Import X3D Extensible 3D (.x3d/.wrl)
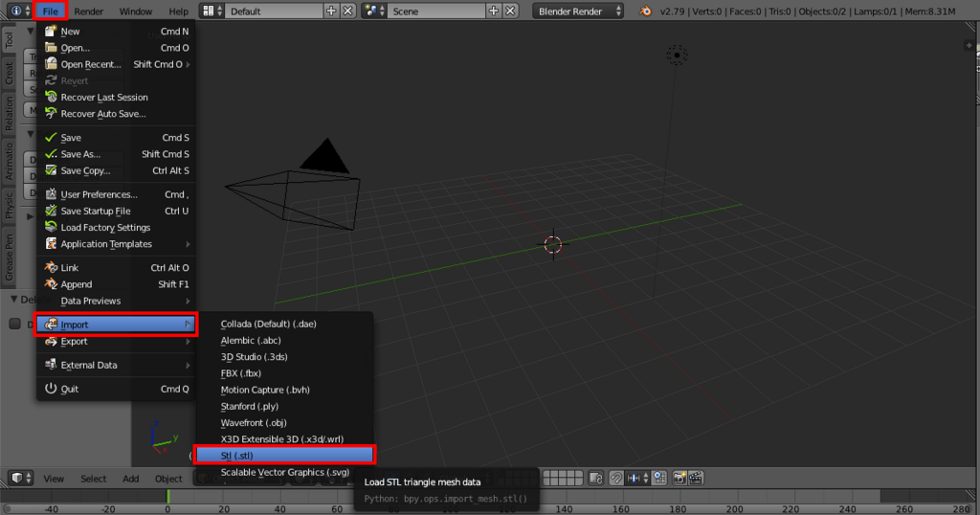980x515 pixels. click(285, 439)
